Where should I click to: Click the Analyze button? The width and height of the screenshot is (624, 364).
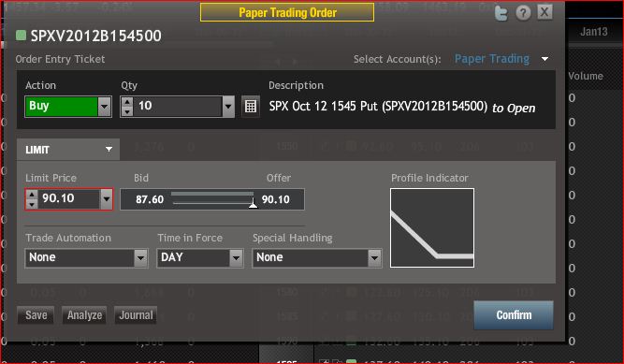pyautogui.click(x=84, y=315)
